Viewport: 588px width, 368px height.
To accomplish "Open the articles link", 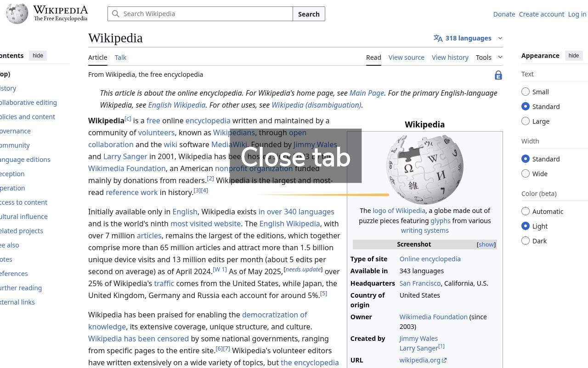I will (149, 236).
